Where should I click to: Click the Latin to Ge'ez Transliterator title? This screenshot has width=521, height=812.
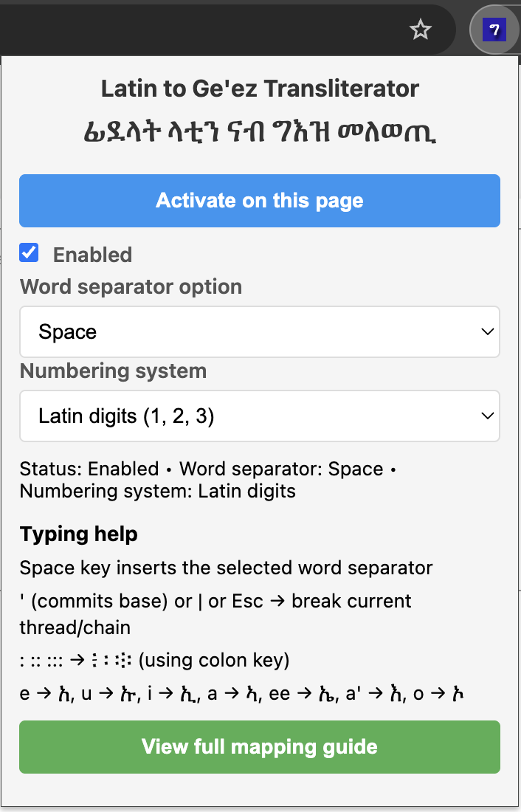pyautogui.click(x=260, y=88)
